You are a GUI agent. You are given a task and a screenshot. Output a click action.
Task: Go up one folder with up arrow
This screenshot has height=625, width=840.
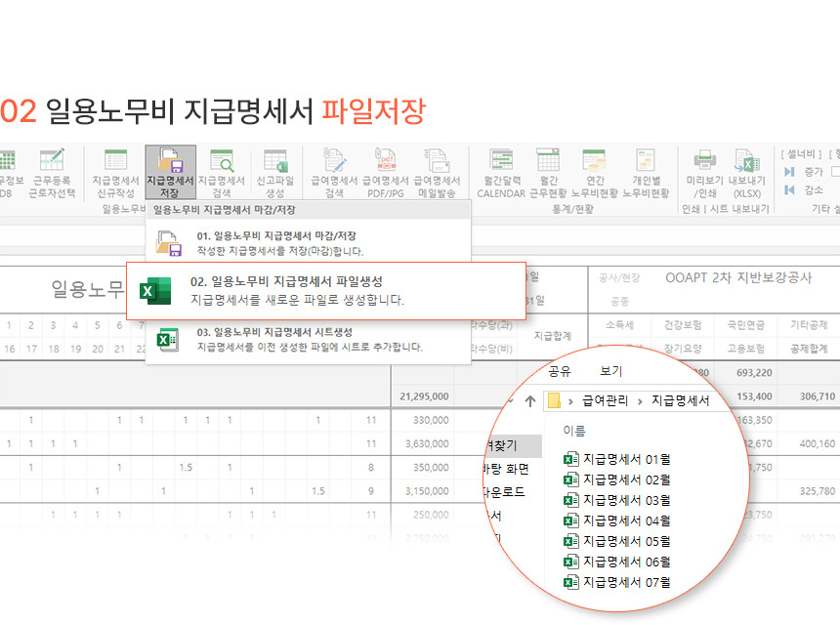point(530,400)
